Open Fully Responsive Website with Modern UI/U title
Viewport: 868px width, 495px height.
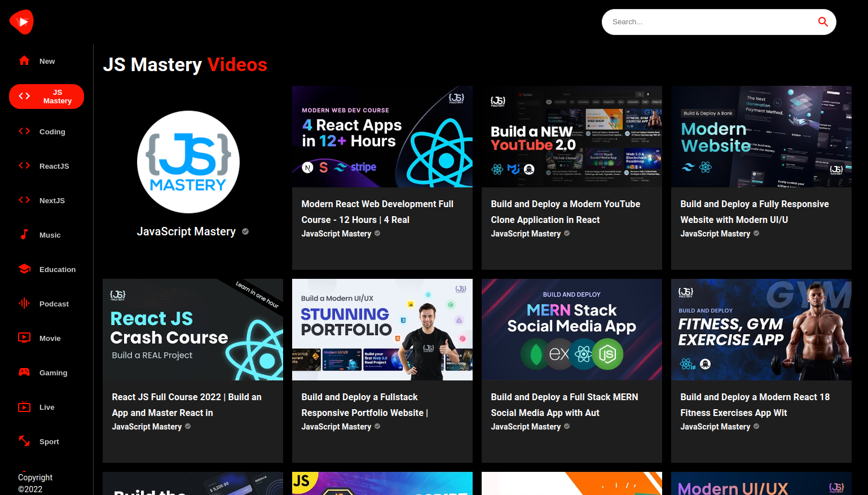755,212
